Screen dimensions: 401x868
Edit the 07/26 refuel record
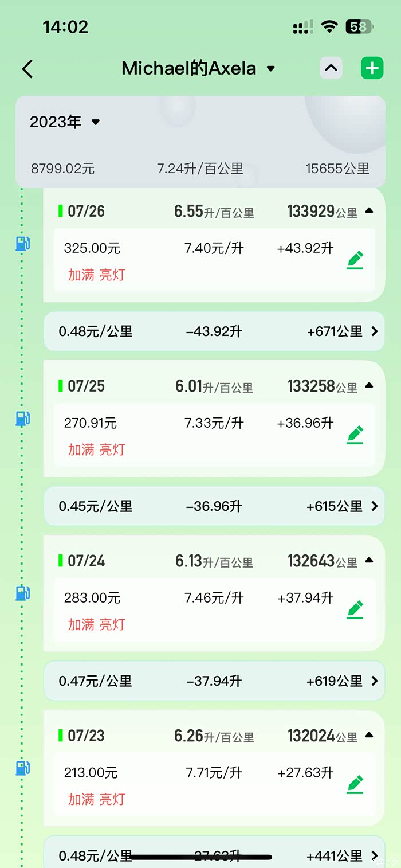355,260
